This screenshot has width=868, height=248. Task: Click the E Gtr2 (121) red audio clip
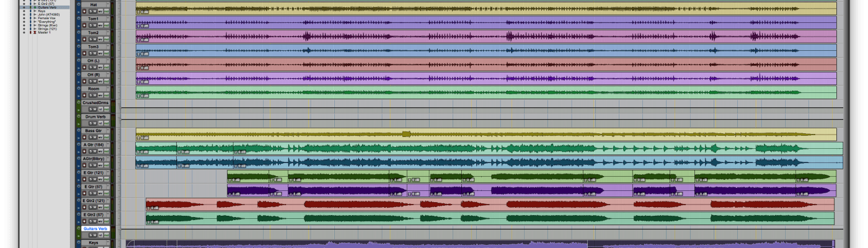click(174, 204)
